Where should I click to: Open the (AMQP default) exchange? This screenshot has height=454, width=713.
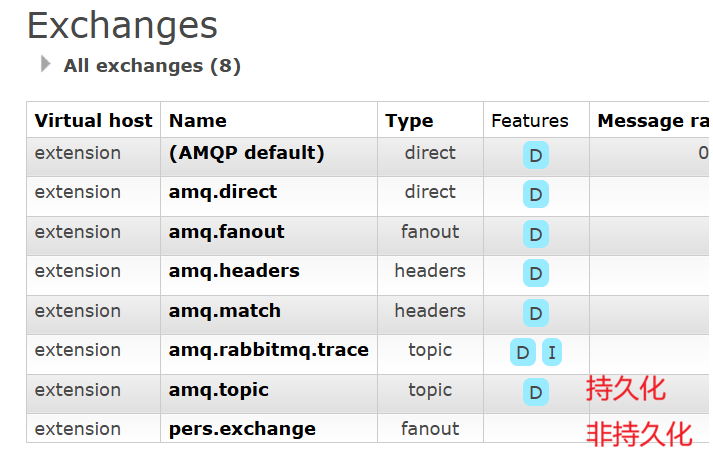tap(246, 153)
